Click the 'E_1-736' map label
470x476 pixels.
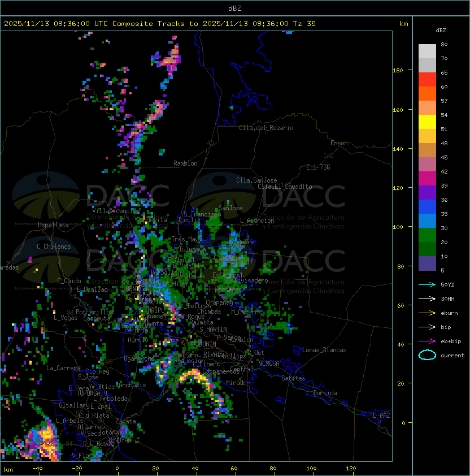[x=318, y=167]
